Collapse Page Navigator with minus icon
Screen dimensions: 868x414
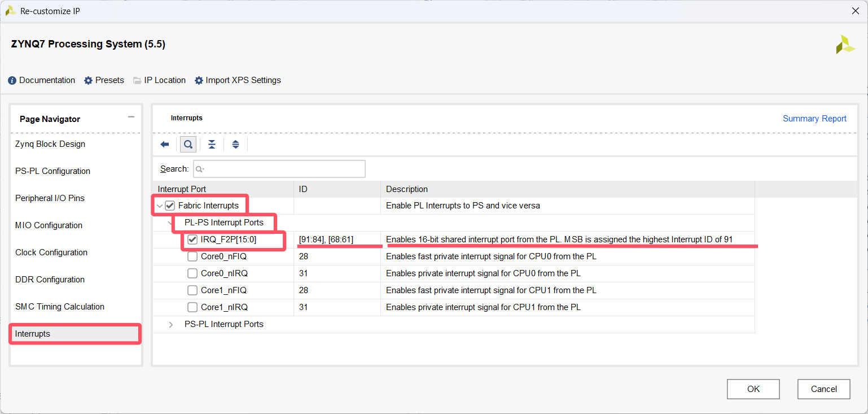tap(131, 117)
